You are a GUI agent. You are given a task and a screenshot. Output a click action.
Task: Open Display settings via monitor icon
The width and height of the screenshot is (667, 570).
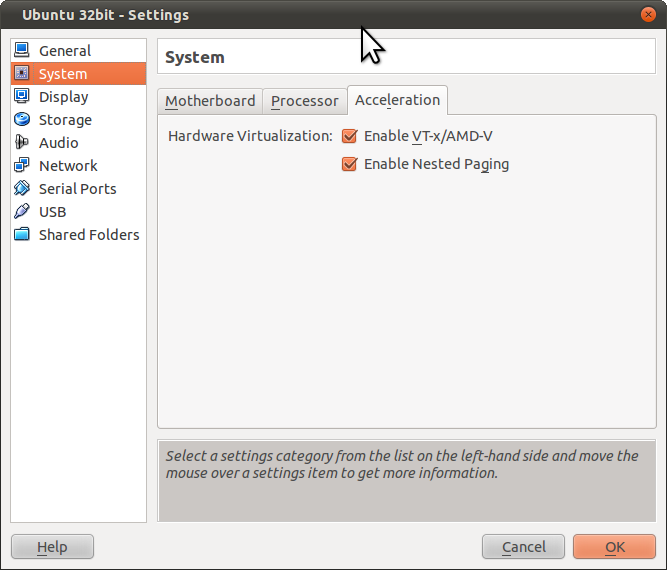coord(22,97)
